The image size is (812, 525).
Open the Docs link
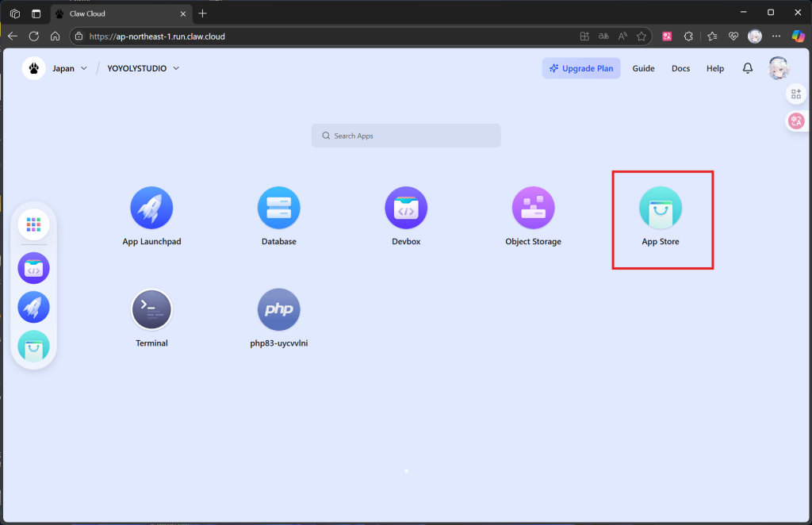click(680, 68)
